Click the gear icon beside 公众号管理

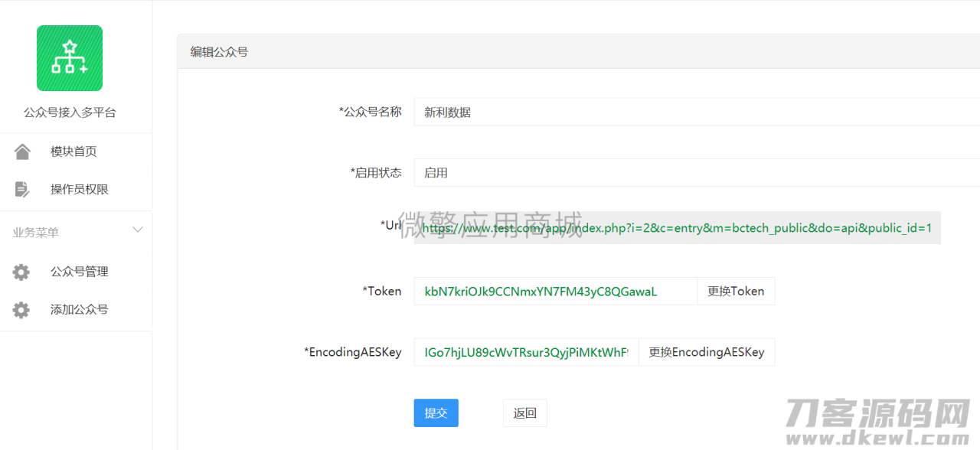pos(21,272)
